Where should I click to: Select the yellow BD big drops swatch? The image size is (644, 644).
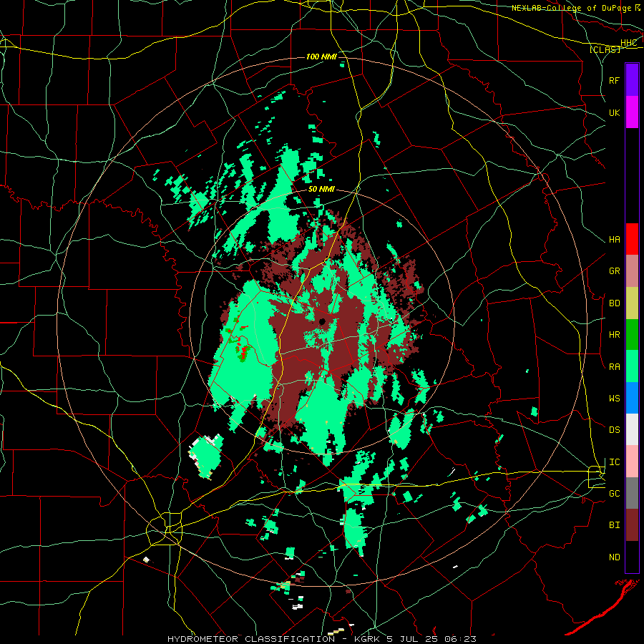pyautogui.click(x=632, y=303)
